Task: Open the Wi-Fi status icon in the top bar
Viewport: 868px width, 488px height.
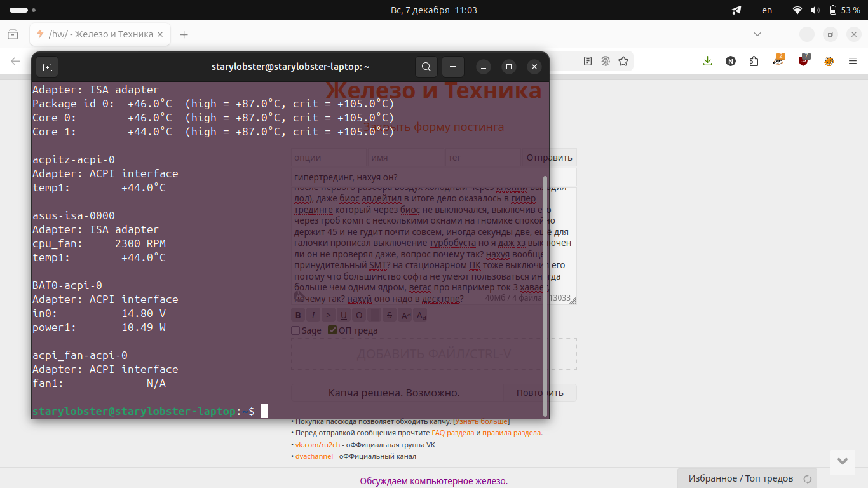Action: coord(797,10)
